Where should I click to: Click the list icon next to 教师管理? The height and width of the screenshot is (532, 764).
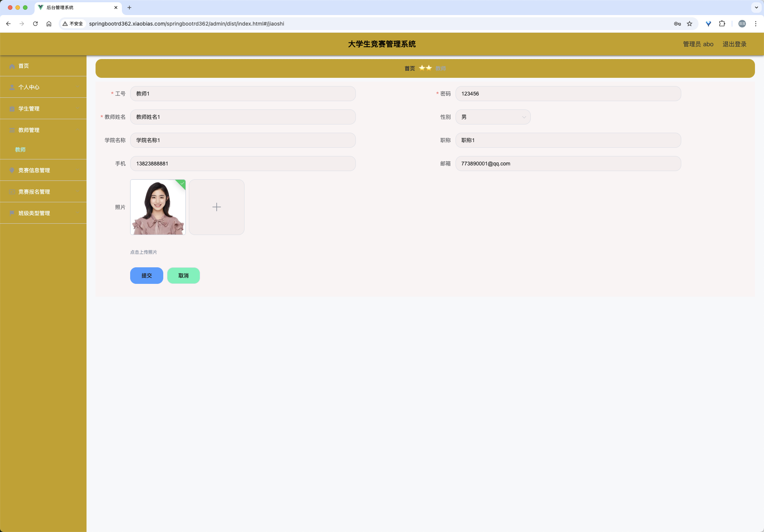pos(12,130)
